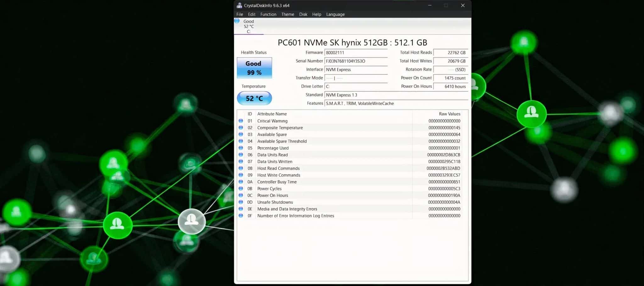Screen dimensions: 644x286
Task: Click the icon next to Media and Data Integrity Errors
Action: tap(241, 209)
